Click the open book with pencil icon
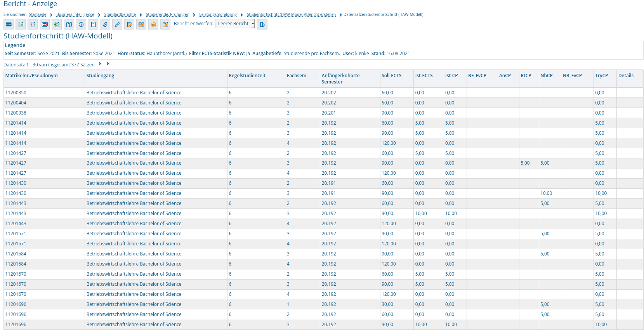This screenshot has width=644, height=330. coord(141,24)
